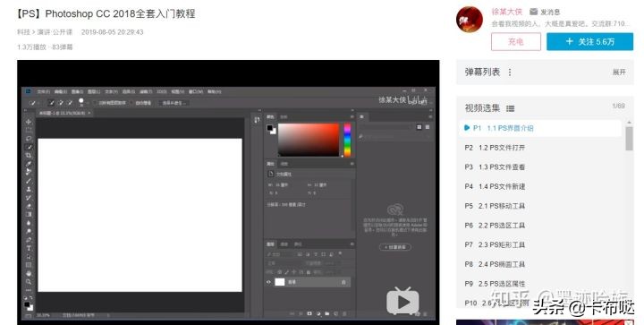Click the 选择并遮住 Select and Mask button
The width and height of the screenshot is (644, 325).
click(174, 103)
